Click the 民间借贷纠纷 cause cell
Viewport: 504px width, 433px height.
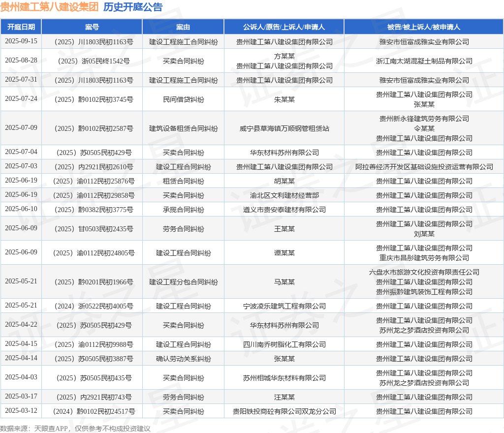click(x=183, y=99)
